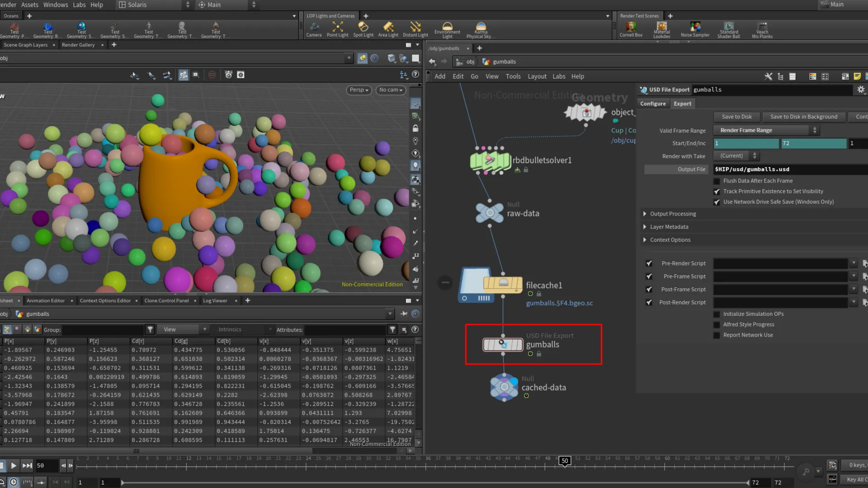The image size is (868, 488).
Task: Enable the Alfred Style Progress checkbox
Action: pos(717,324)
